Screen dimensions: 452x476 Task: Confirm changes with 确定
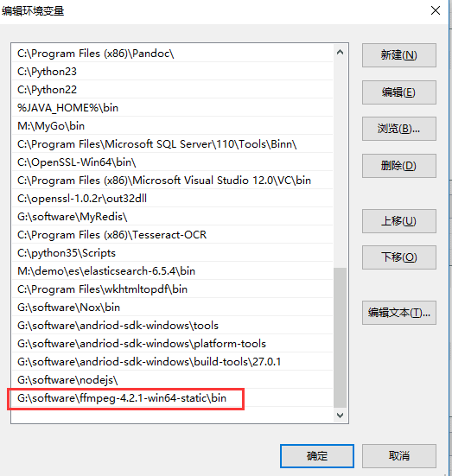click(x=317, y=456)
